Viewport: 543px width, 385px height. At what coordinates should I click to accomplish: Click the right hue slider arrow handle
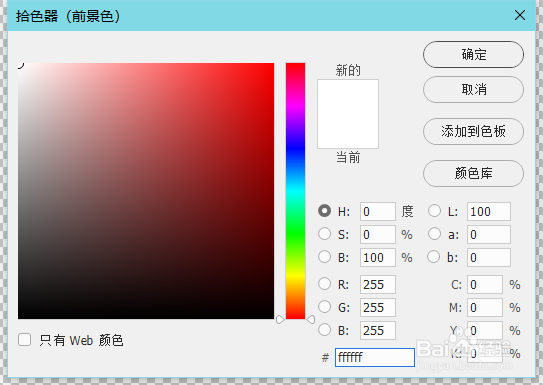(x=311, y=319)
